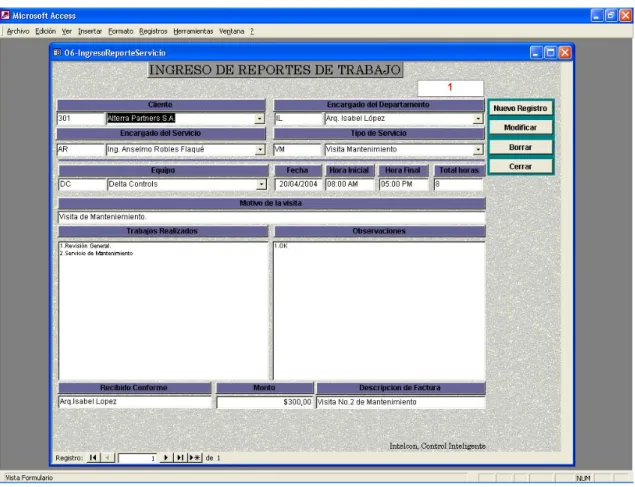Open the Archivo menu
This screenshot has height=487, width=635.
pos(18,31)
